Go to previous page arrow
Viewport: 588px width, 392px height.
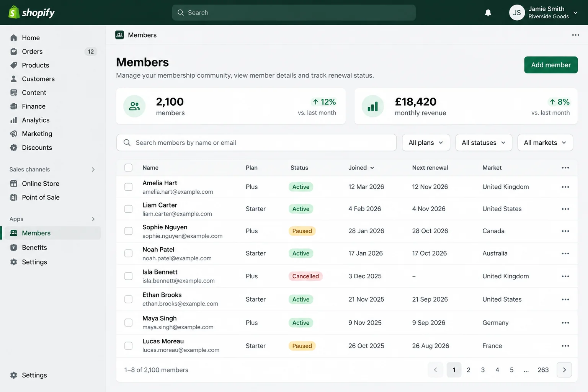[435, 370]
